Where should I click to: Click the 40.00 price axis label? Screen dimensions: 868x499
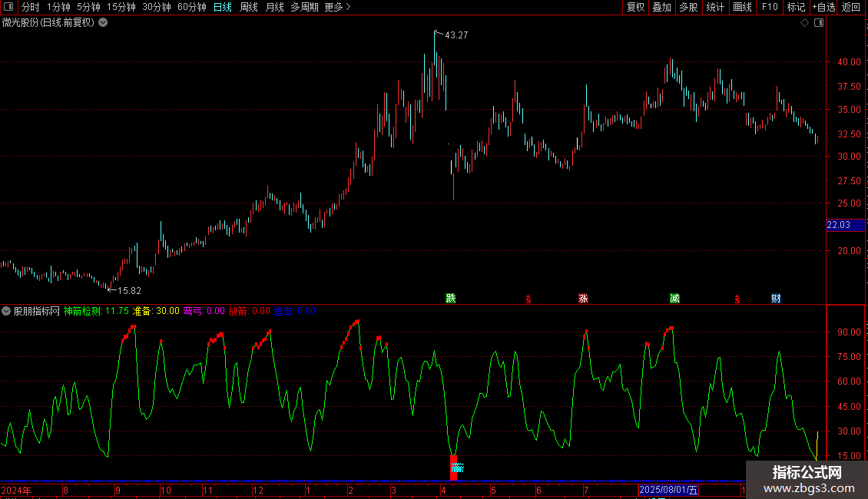click(849, 62)
